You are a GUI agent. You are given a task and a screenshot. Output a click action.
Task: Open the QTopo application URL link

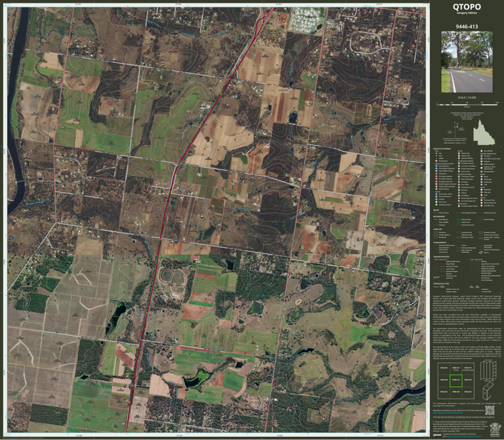tap(448, 412)
